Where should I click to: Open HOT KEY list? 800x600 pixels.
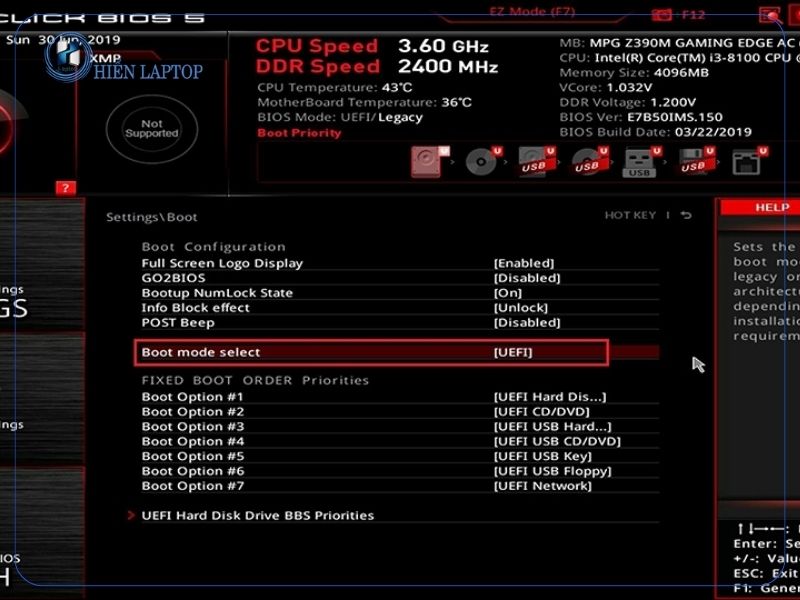(630, 215)
